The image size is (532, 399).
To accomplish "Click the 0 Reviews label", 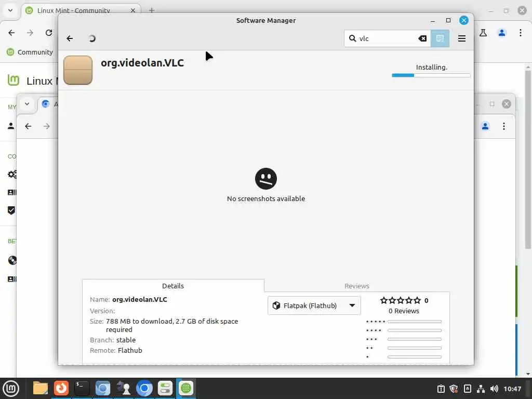I will 404,311.
